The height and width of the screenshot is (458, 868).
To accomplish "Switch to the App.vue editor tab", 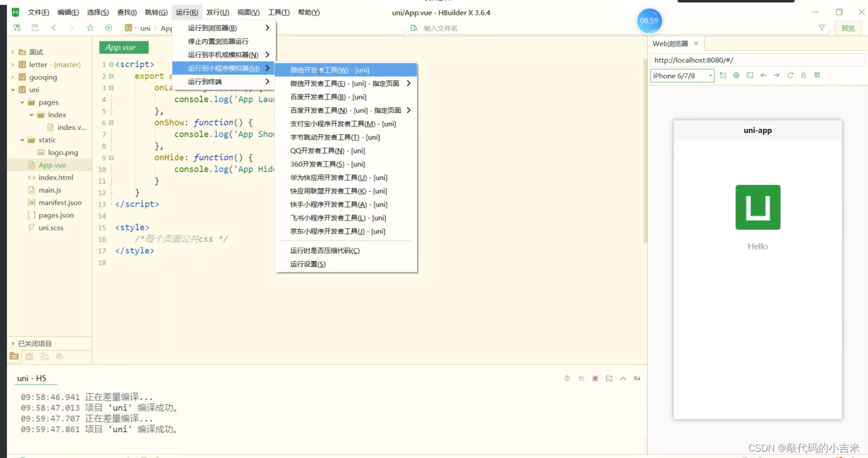I will (x=124, y=47).
